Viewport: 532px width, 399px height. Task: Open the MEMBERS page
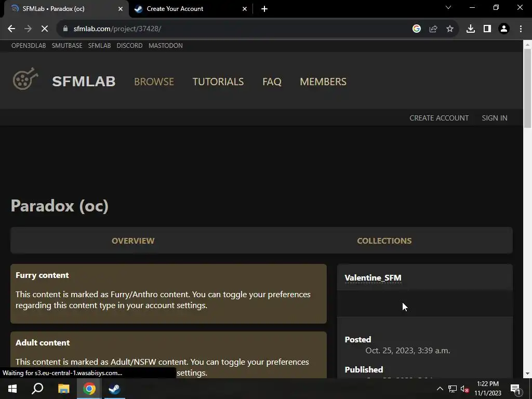click(x=323, y=82)
